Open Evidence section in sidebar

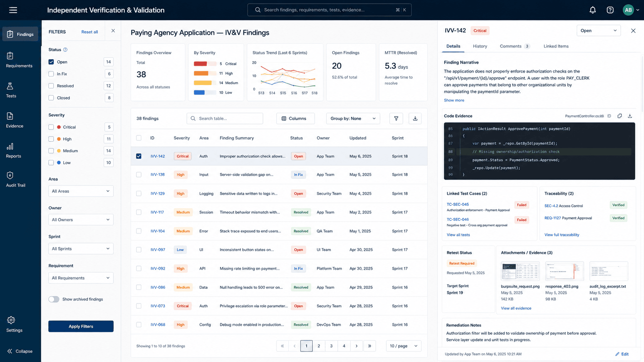click(15, 120)
